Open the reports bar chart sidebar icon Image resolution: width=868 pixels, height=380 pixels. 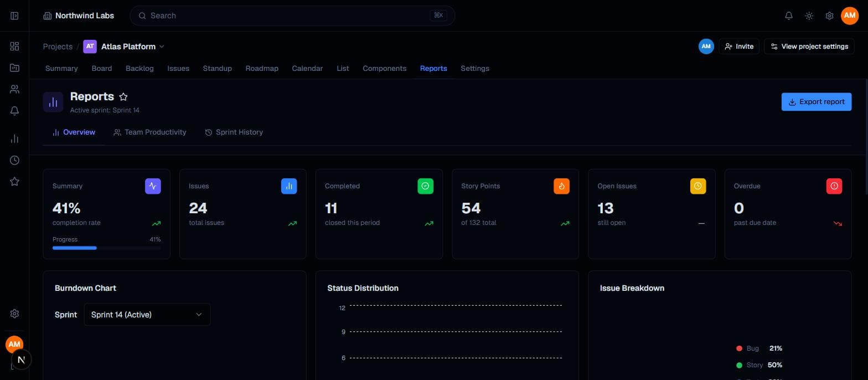[14, 138]
